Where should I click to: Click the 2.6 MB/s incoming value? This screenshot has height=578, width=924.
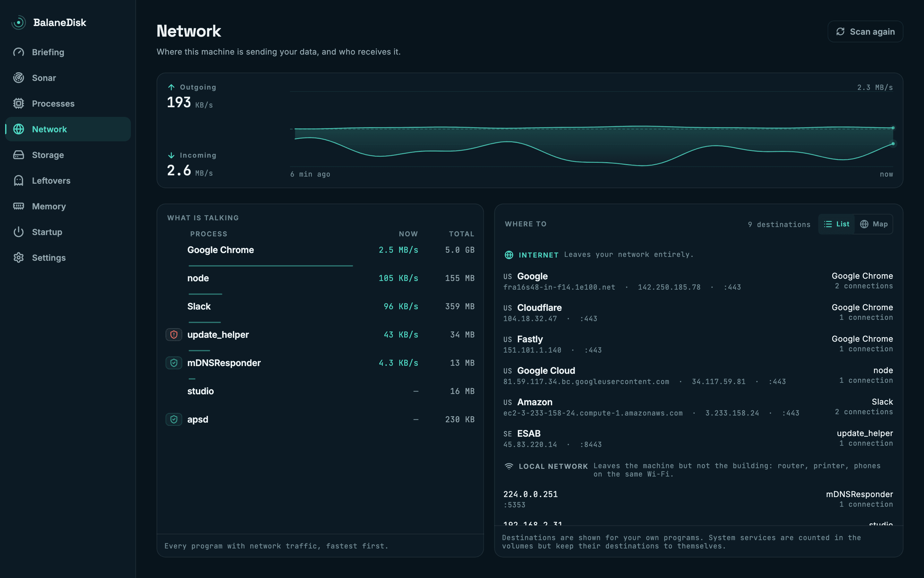tap(190, 171)
